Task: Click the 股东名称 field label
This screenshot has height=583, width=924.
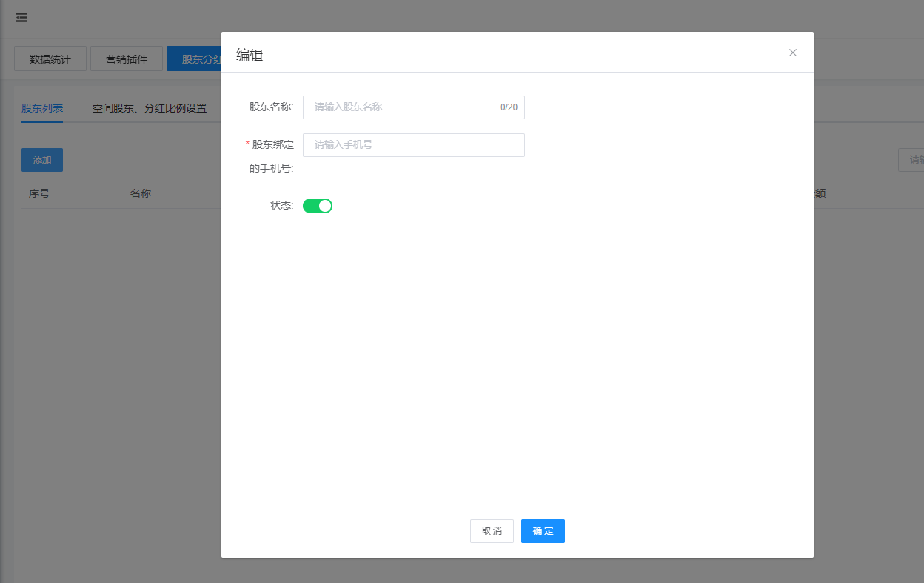Action: [271, 107]
